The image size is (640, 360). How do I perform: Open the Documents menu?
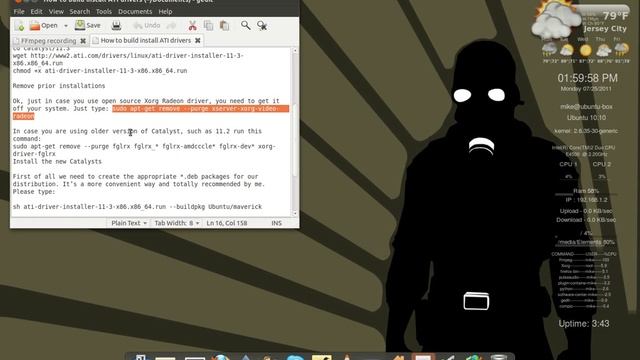[x=135, y=11]
